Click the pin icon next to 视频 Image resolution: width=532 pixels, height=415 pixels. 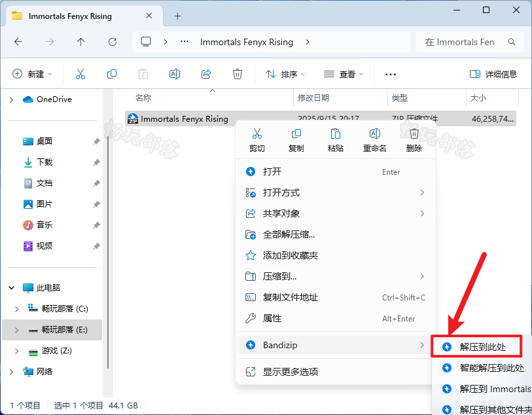[97, 246]
